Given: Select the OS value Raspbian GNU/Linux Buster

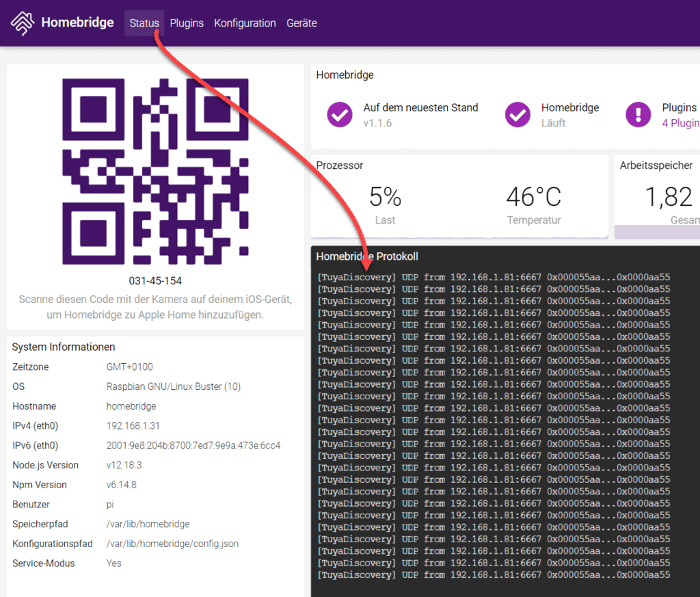Looking at the screenshot, I should [x=173, y=386].
